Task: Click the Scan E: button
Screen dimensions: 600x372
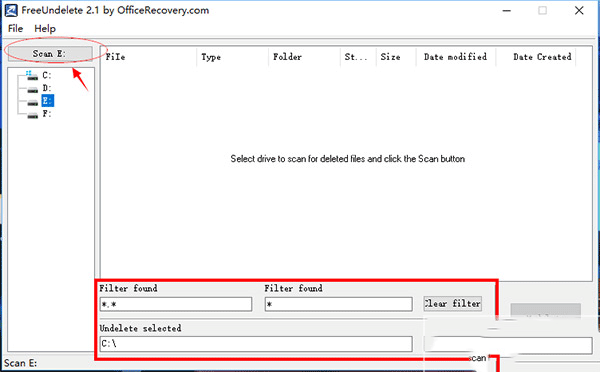Action: coord(50,54)
